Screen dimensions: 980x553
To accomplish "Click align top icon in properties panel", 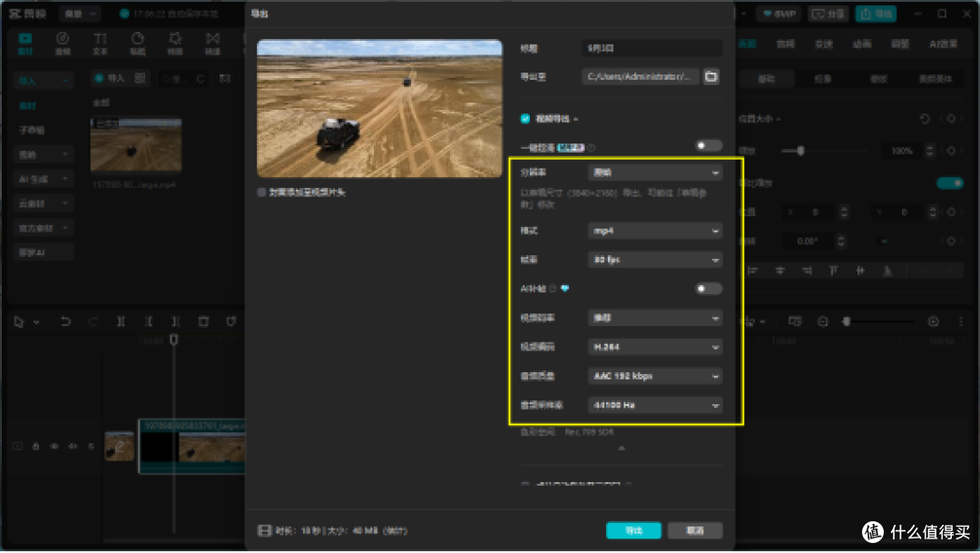I will click(833, 271).
